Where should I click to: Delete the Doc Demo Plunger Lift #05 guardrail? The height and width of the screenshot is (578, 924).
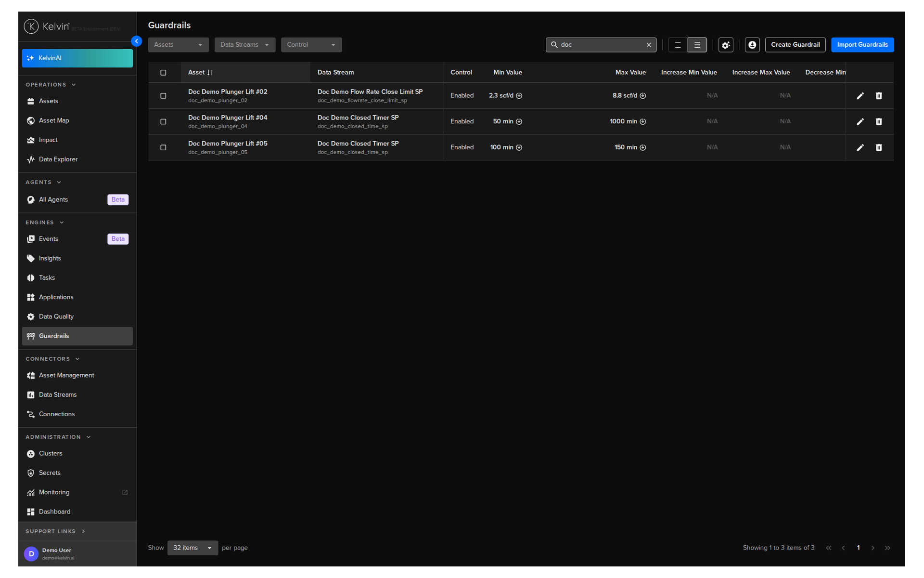tap(879, 147)
